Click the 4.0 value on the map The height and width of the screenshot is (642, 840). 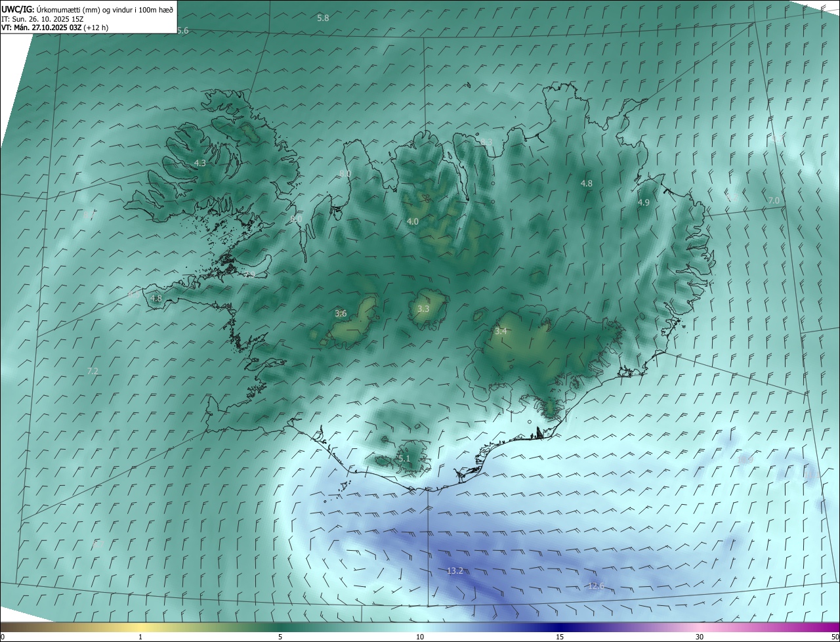pyautogui.click(x=412, y=222)
